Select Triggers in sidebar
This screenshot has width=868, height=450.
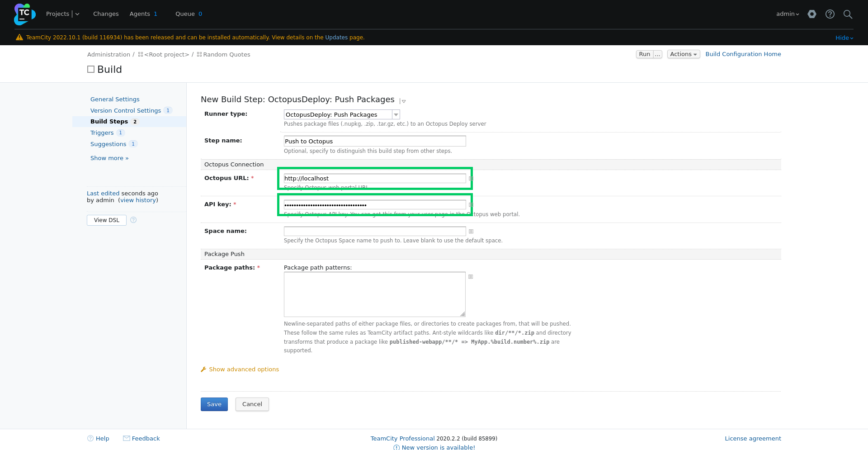pos(102,133)
